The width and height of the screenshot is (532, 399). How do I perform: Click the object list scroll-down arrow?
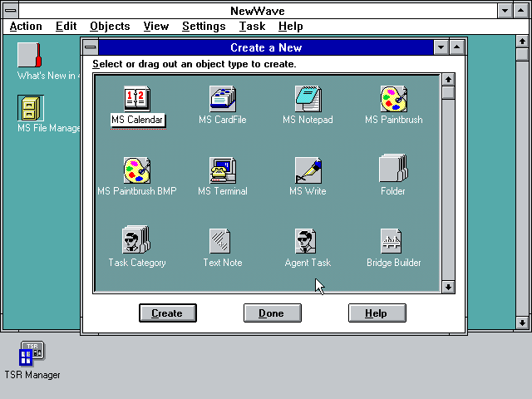pos(448,287)
